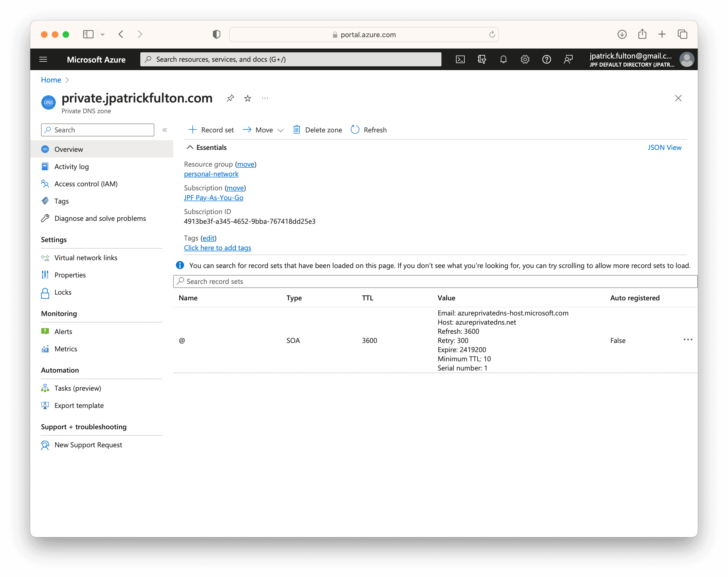Focus the Search record sets field

[x=435, y=281]
